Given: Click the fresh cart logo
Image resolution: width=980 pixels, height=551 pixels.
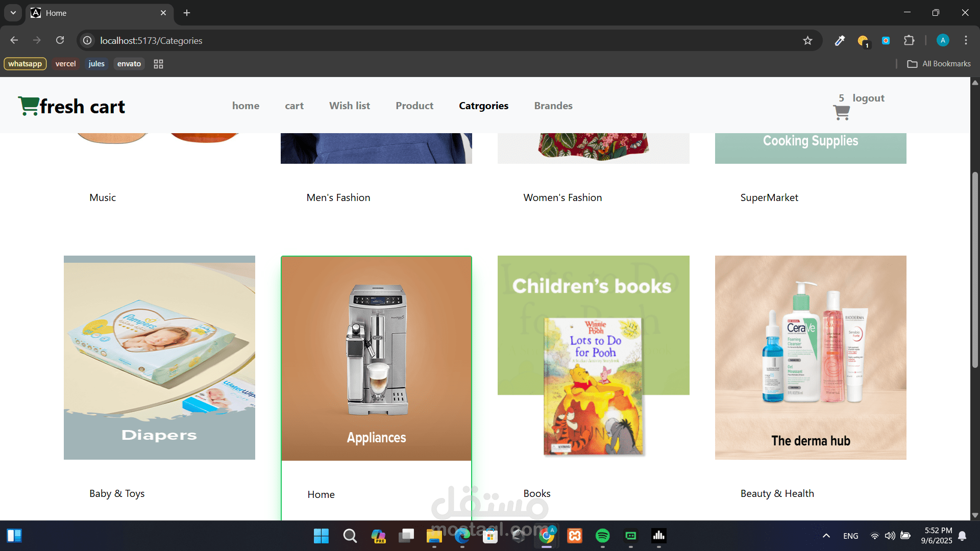Looking at the screenshot, I should click(71, 106).
